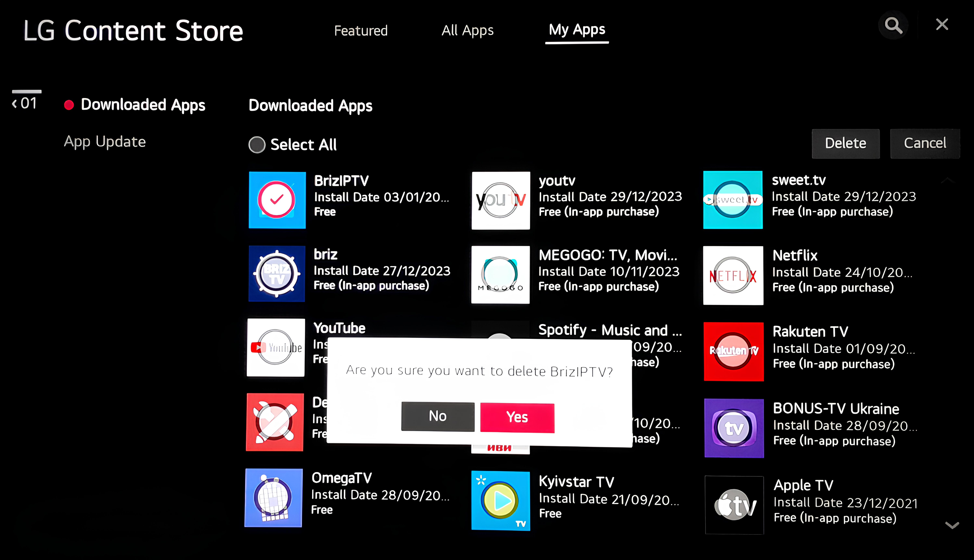Screen dimensions: 974x560
Task: Select the Rakuten TV app icon
Action: pyautogui.click(x=733, y=351)
